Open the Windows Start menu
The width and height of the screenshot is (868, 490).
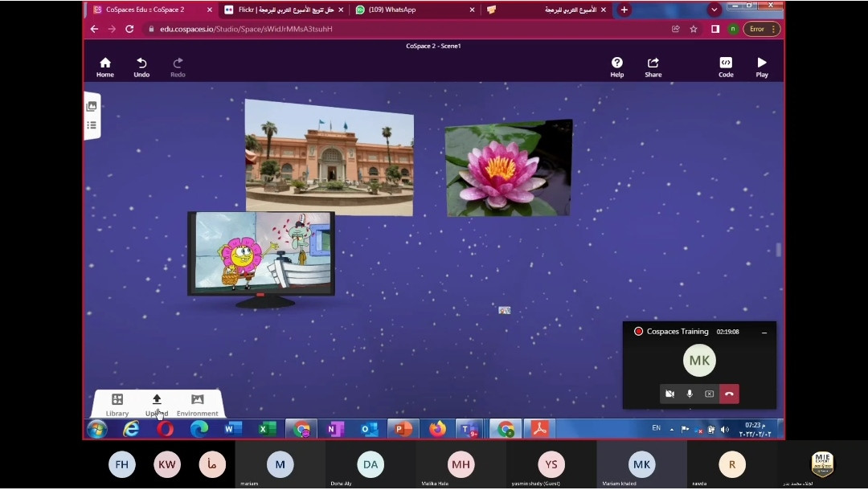[97, 429]
